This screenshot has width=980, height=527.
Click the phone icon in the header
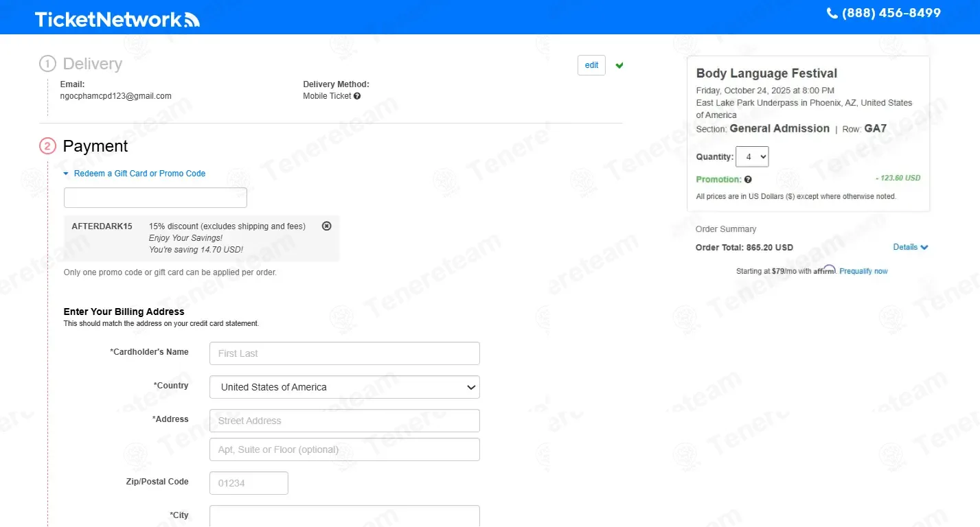pos(832,13)
